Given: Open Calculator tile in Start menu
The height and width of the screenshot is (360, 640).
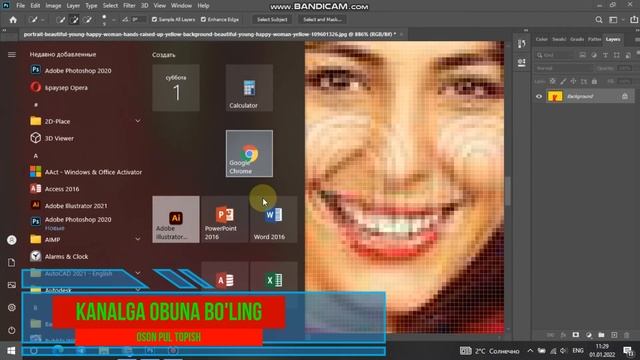Looking at the screenshot, I should pyautogui.click(x=249, y=88).
